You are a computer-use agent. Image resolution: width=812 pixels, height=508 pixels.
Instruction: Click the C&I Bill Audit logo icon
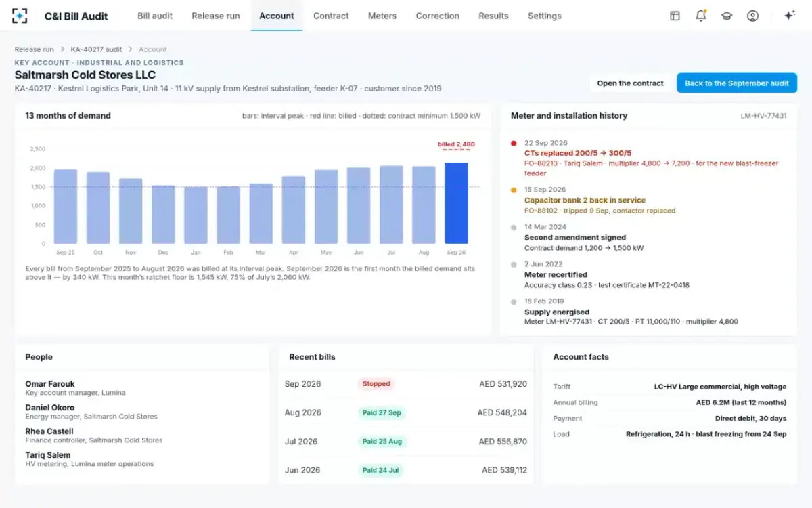20,16
